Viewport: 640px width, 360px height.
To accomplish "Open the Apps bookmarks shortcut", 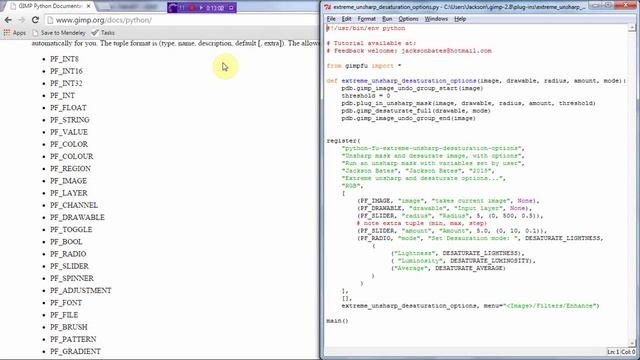I will [15, 33].
